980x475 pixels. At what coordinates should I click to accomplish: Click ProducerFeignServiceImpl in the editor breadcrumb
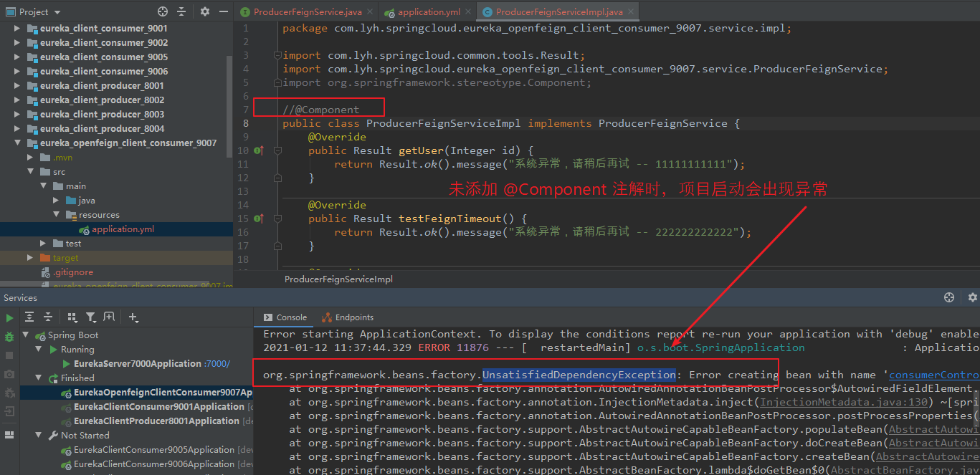(338, 279)
